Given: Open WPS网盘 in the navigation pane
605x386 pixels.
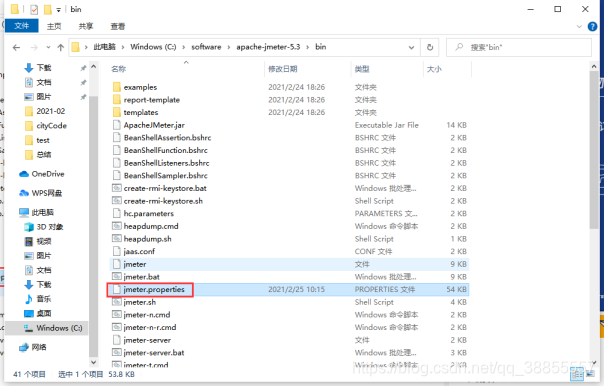Looking at the screenshot, I should point(47,193).
